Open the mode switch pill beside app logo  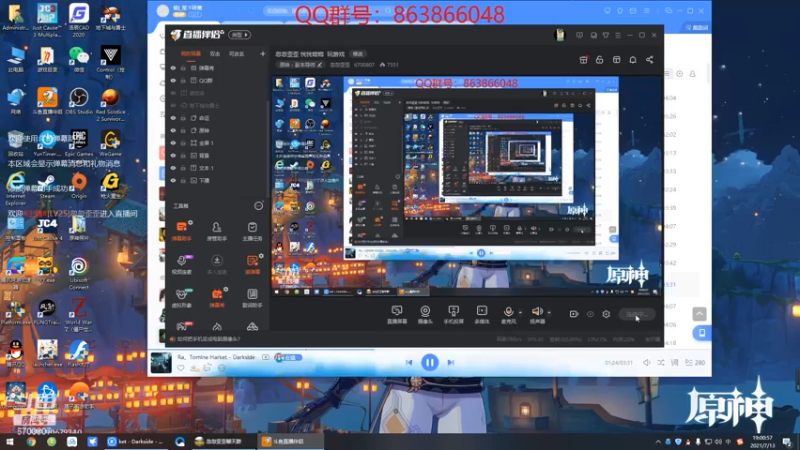point(239,35)
